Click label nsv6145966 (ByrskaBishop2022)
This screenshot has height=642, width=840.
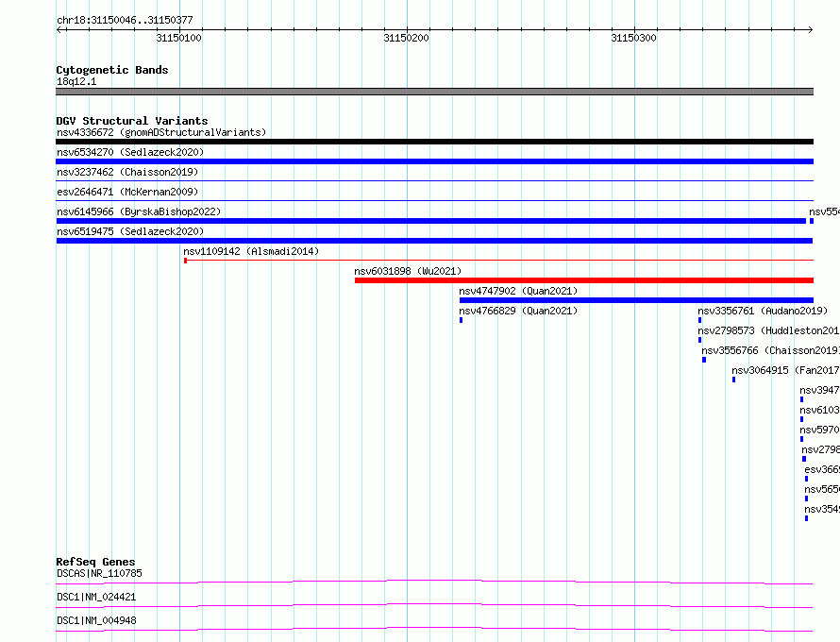point(139,211)
